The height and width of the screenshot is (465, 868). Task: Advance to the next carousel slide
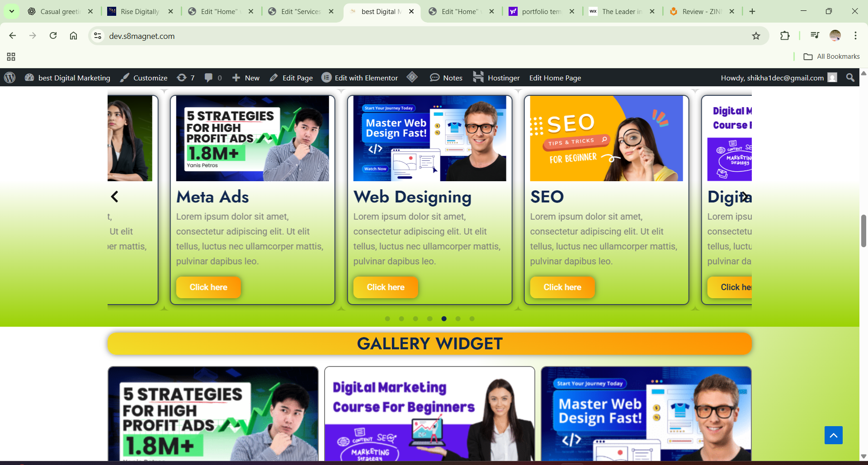point(744,197)
